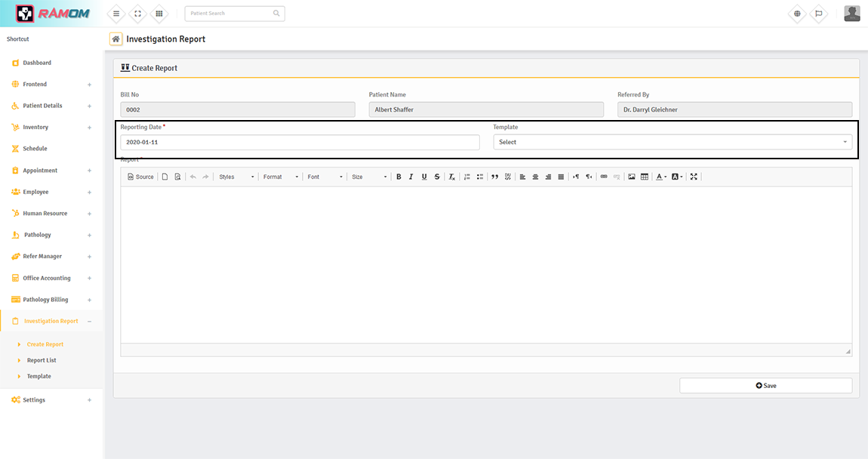Image resolution: width=868 pixels, height=459 pixels.
Task: Insert a block quote in editor
Action: point(495,177)
